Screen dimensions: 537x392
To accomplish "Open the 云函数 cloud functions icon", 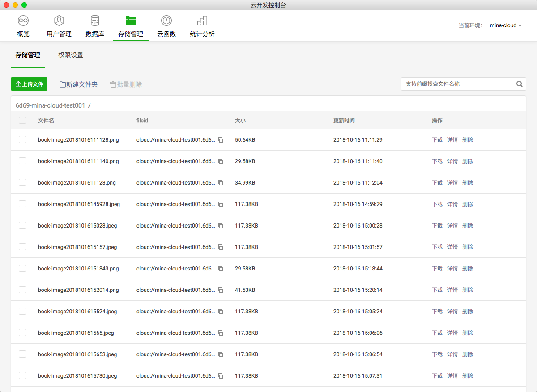I will (166, 21).
